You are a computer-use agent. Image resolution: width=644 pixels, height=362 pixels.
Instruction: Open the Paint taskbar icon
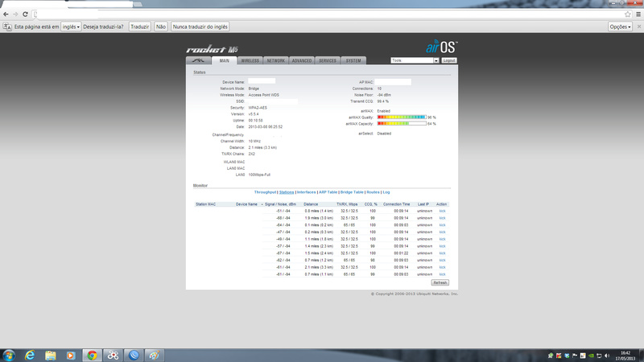154,355
